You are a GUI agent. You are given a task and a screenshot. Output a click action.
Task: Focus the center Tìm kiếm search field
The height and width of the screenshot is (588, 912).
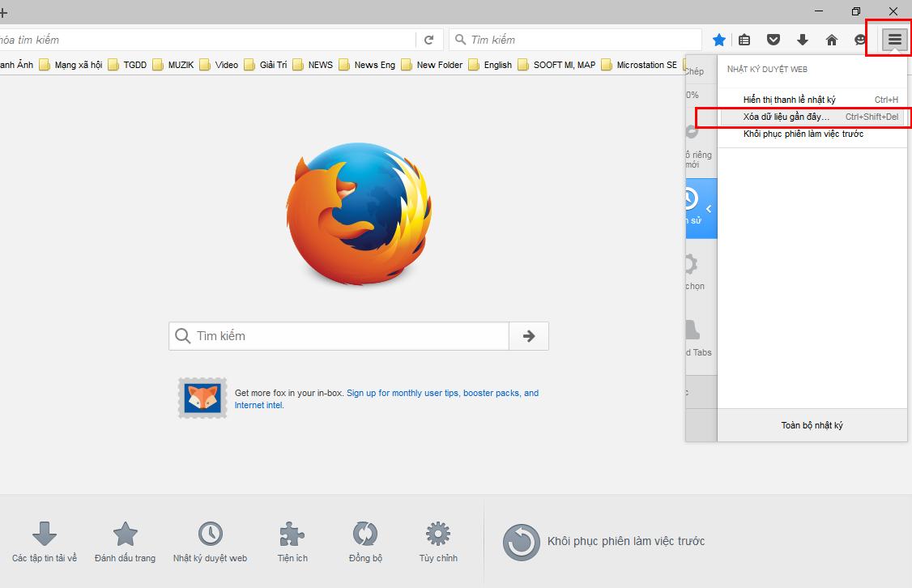pos(339,336)
